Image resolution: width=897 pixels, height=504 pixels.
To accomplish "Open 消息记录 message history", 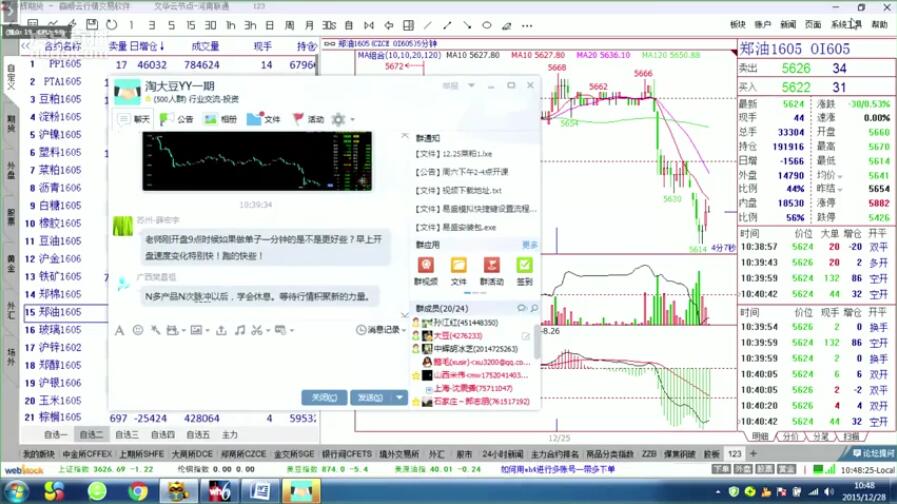I will (x=380, y=330).
